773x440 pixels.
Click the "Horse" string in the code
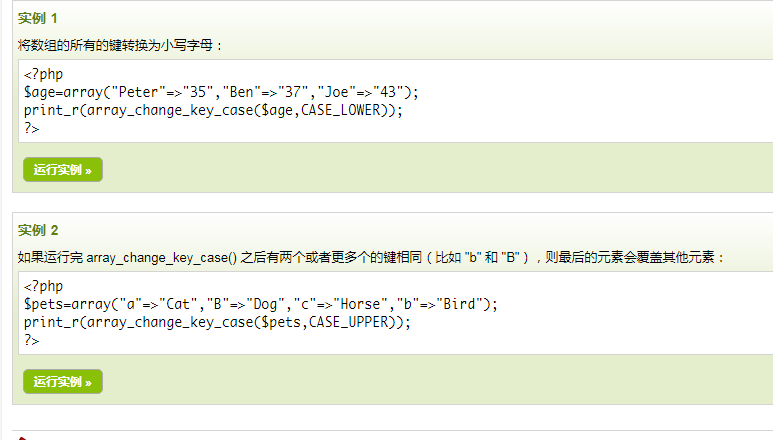coord(363,304)
